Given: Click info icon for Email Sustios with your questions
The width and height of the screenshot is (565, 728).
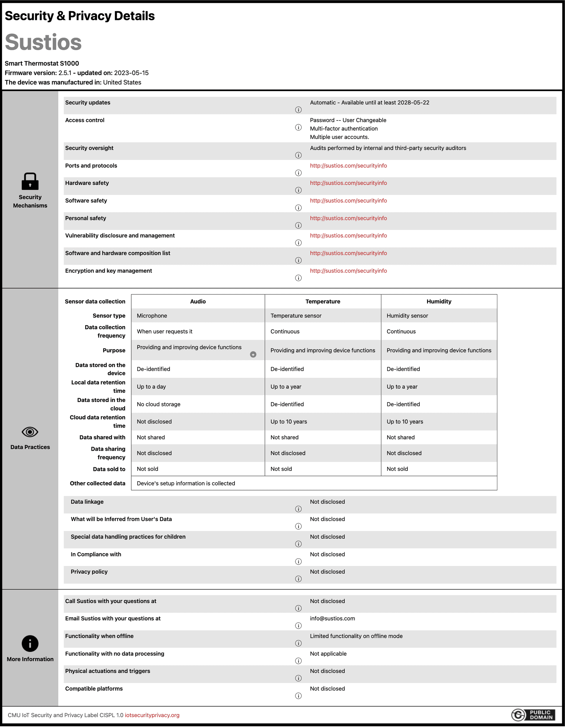Looking at the screenshot, I should tap(298, 626).
